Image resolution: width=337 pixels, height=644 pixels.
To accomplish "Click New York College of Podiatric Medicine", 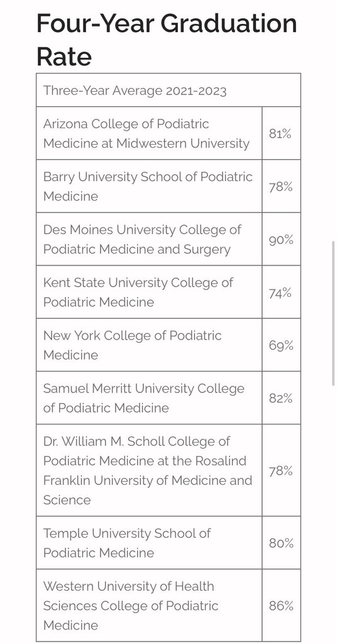I will (149, 345).
